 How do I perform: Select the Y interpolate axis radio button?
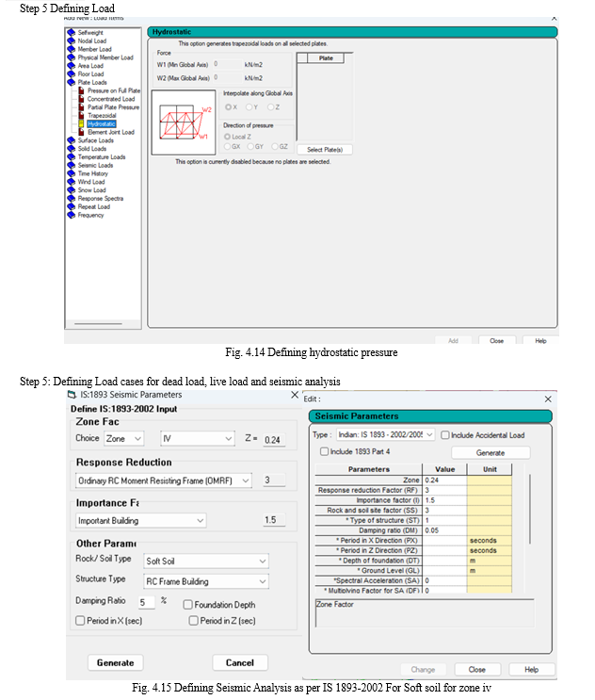click(249, 107)
